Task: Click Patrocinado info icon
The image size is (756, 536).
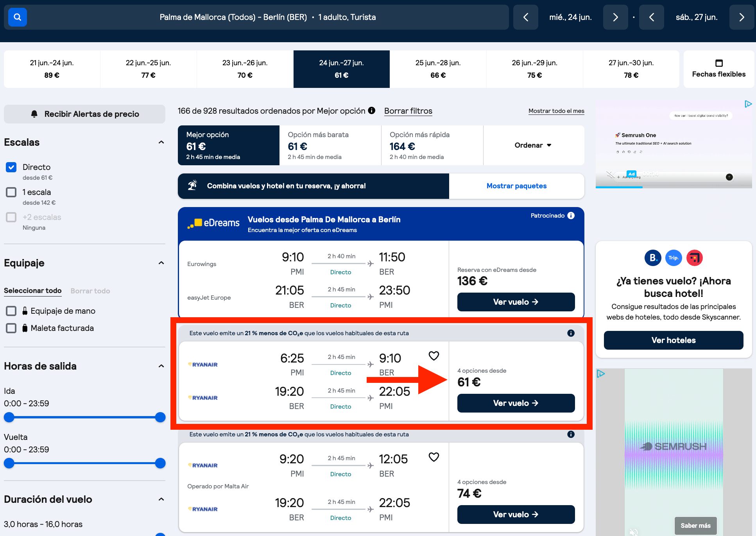Action: point(571,216)
